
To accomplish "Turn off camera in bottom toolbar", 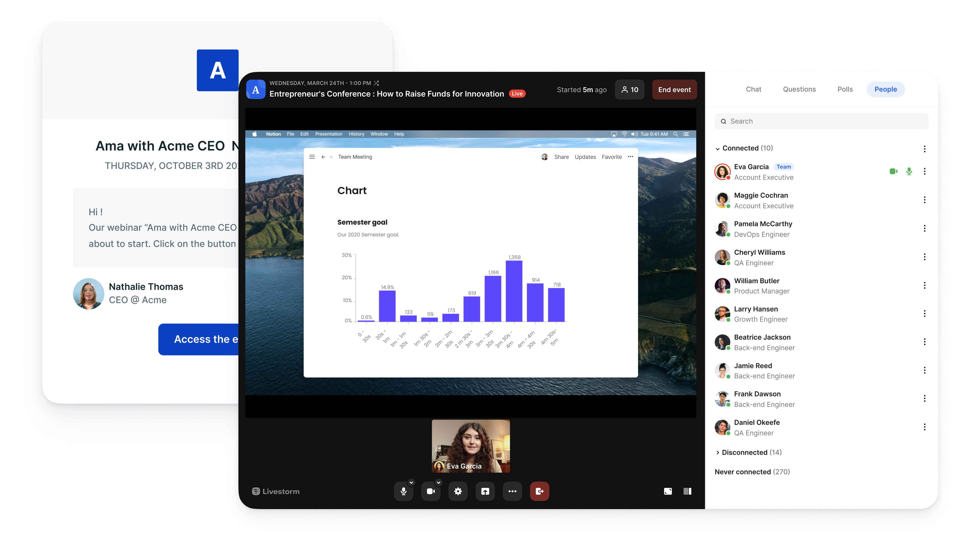I will click(431, 491).
